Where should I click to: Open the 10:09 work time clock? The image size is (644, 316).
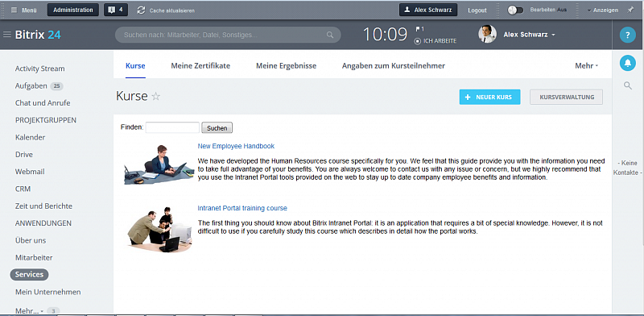point(386,35)
